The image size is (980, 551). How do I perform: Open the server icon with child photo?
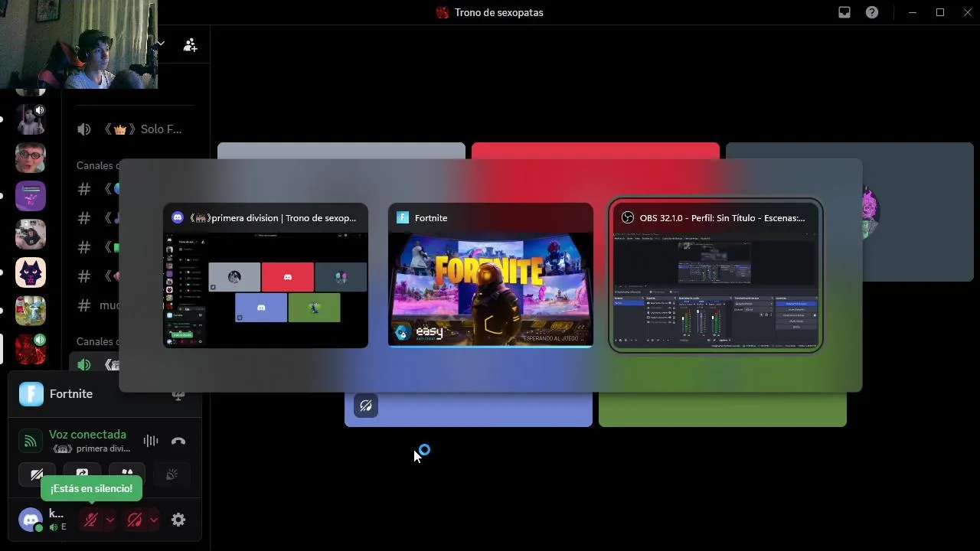[31, 119]
